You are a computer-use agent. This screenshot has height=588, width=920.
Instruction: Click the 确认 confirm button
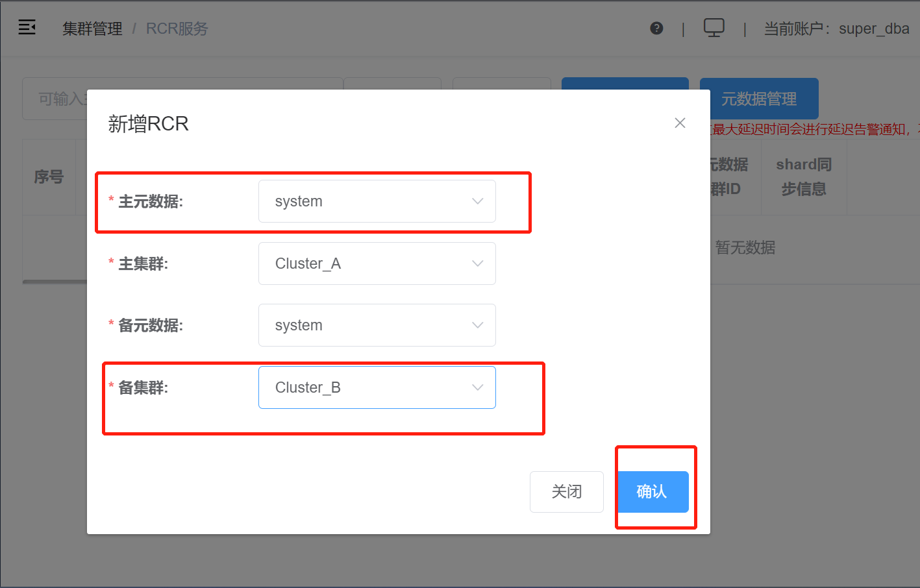click(x=653, y=492)
